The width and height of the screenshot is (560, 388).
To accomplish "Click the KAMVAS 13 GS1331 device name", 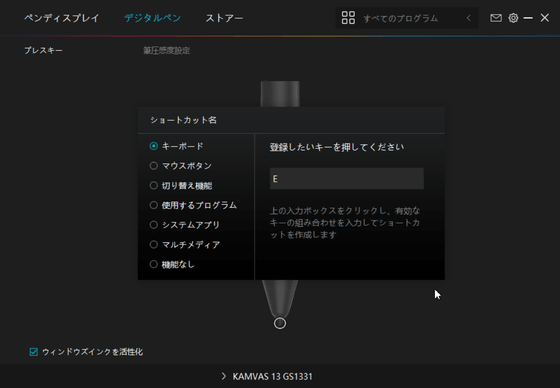I will (272, 377).
